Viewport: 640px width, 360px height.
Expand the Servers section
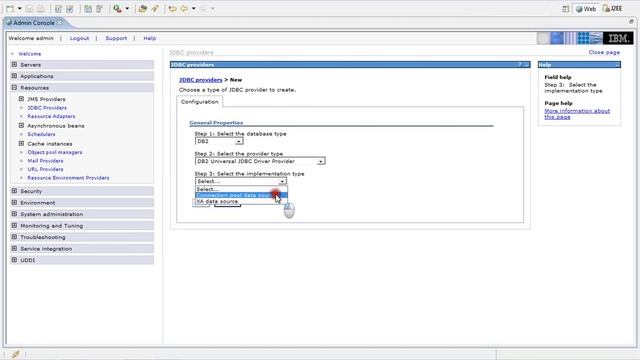pos(14,64)
